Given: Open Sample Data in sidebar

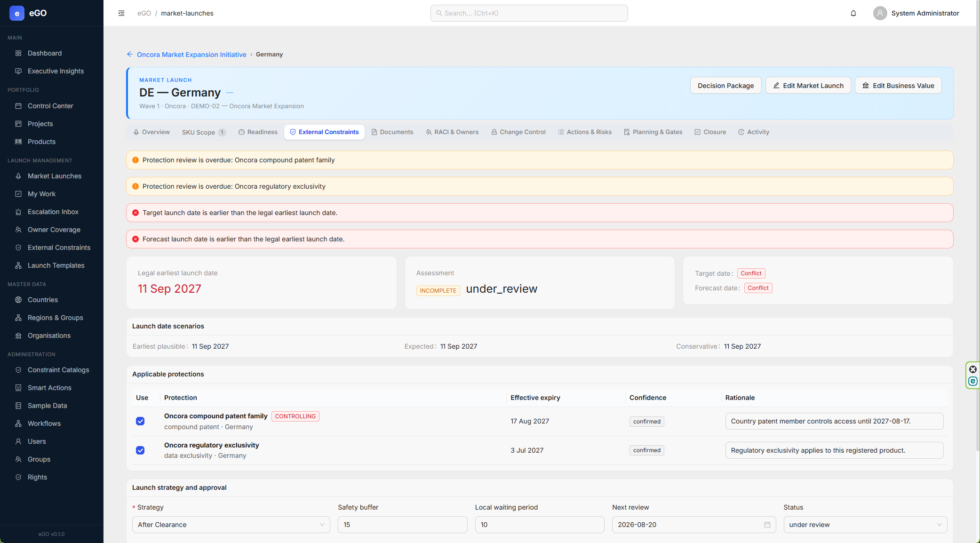Looking at the screenshot, I should pos(52,406).
